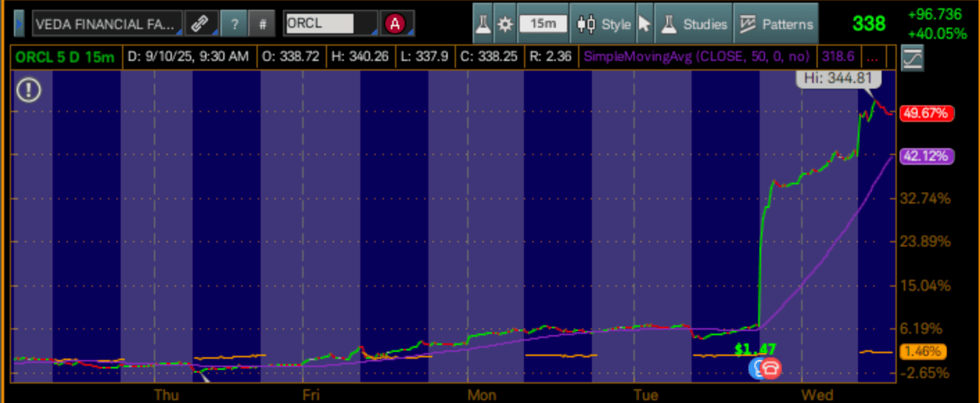Open the Style menu
The width and height of the screenshot is (980, 403).
(x=606, y=24)
